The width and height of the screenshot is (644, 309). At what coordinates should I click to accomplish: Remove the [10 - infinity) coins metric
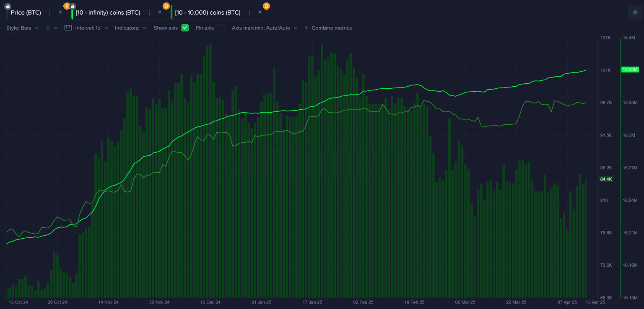(x=160, y=13)
